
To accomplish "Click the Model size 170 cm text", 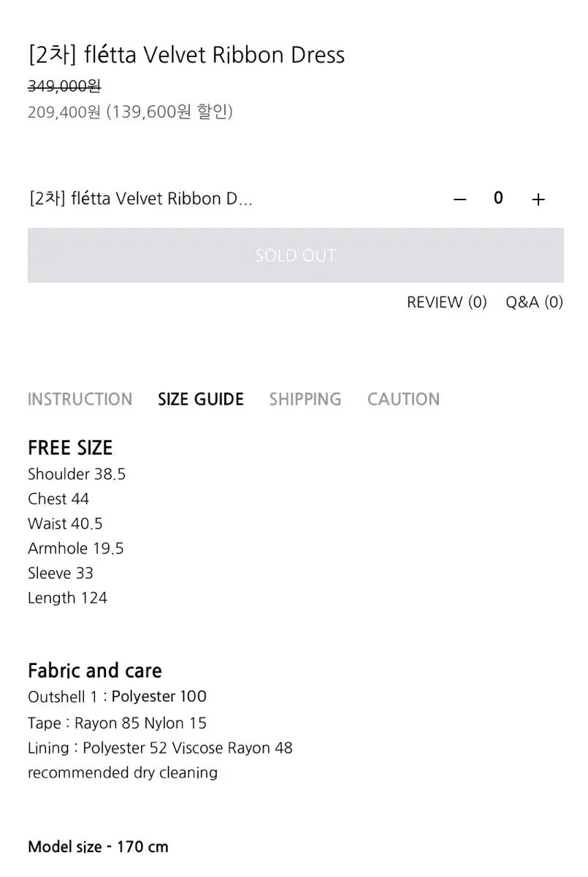I will pyautogui.click(x=98, y=847).
